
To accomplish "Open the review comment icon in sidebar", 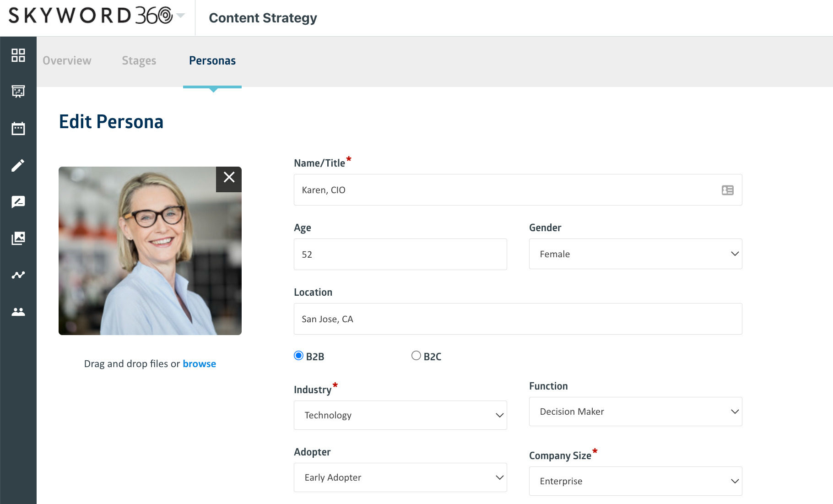I will tap(18, 201).
